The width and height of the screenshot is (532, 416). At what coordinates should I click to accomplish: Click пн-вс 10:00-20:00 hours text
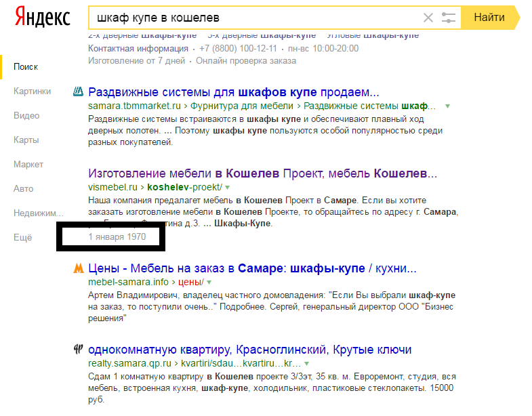click(x=323, y=49)
